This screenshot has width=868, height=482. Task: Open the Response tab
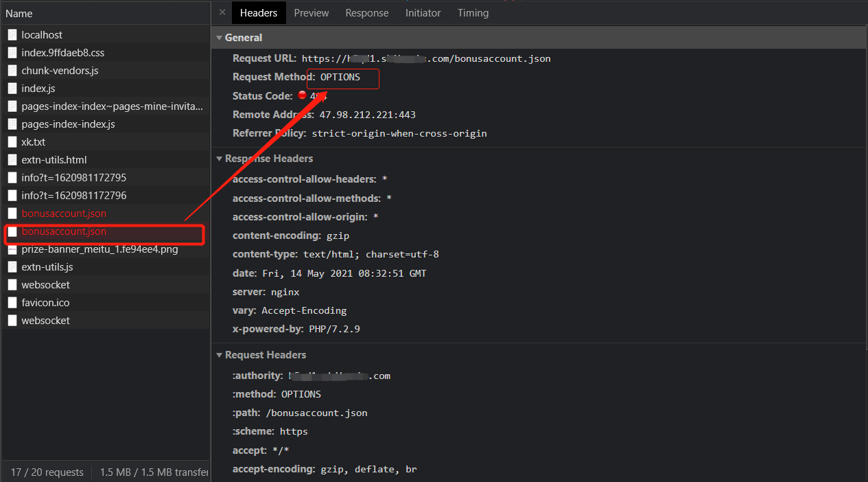point(367,12)
